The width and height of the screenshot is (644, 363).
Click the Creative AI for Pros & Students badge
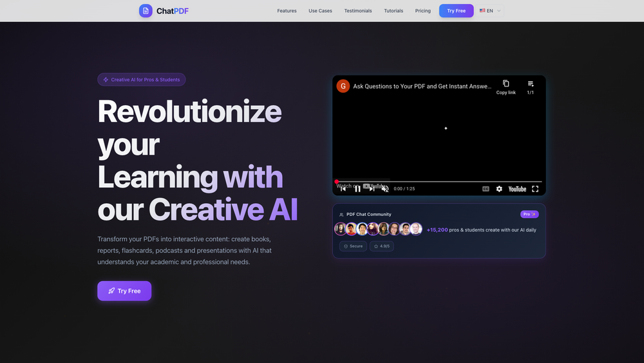[141, 79]
